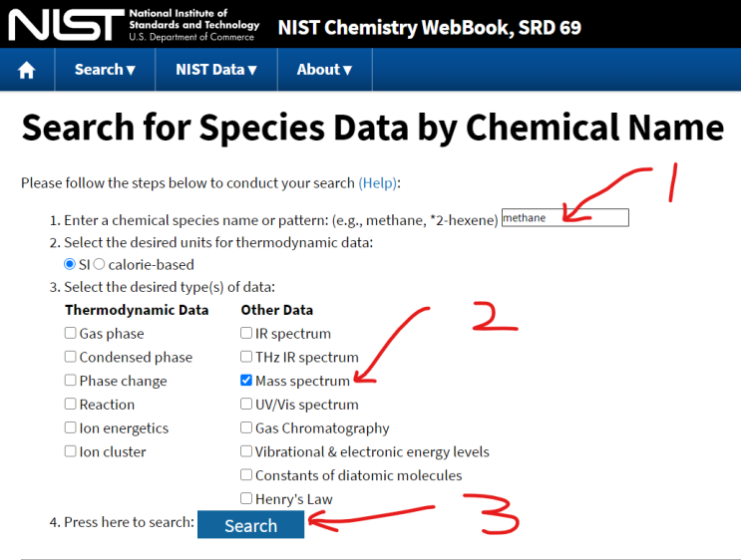The width and height of the screenshot is (741, 560).
Task: Check the Ion energetics box
Action: pos(71,428)
